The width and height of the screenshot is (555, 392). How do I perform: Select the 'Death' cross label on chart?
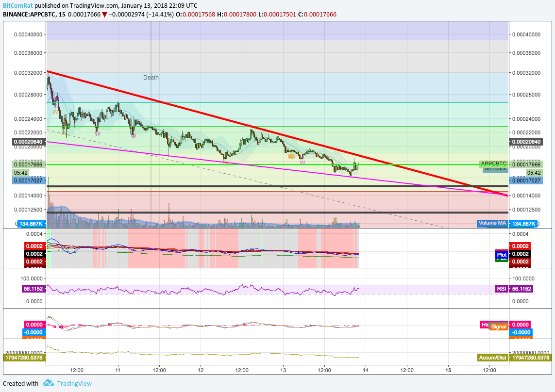(x=151, y=78)
